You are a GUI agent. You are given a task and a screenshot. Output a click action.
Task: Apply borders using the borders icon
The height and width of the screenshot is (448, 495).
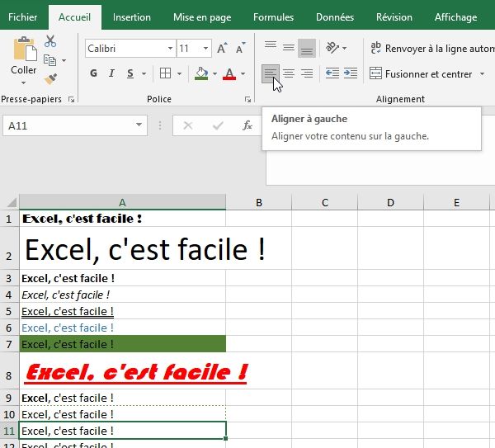[x=166, y=73]
